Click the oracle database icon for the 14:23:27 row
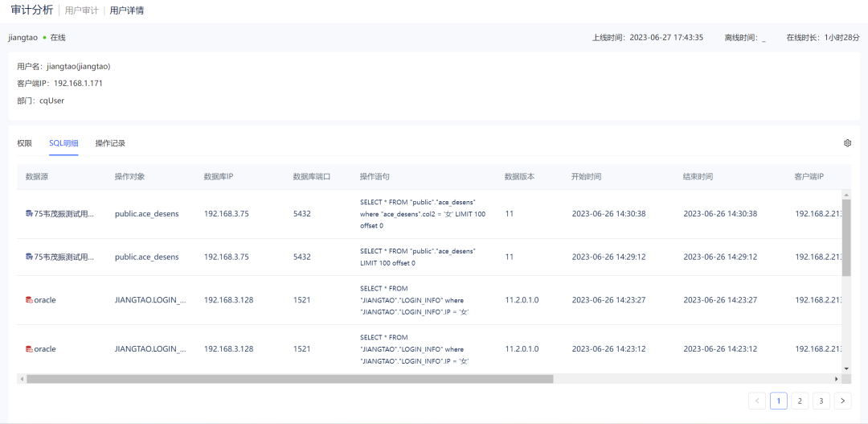This screenshot has height=424, width=868. coord(29,300)
